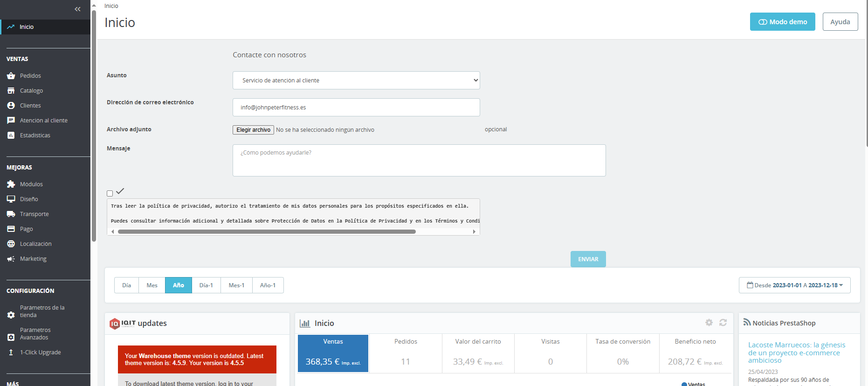
Task: Select the Día period tab
Action: click(x=126, y=285)
